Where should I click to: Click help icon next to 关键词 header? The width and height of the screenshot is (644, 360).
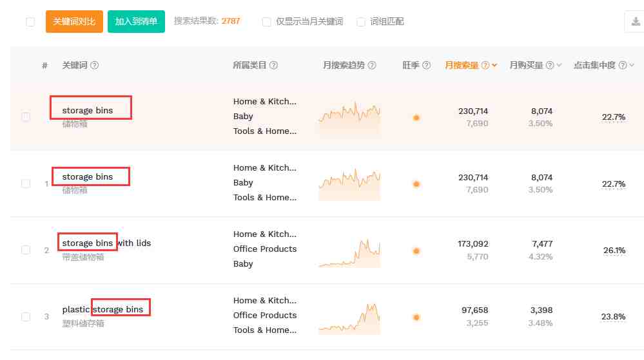[x=94, y=65]
